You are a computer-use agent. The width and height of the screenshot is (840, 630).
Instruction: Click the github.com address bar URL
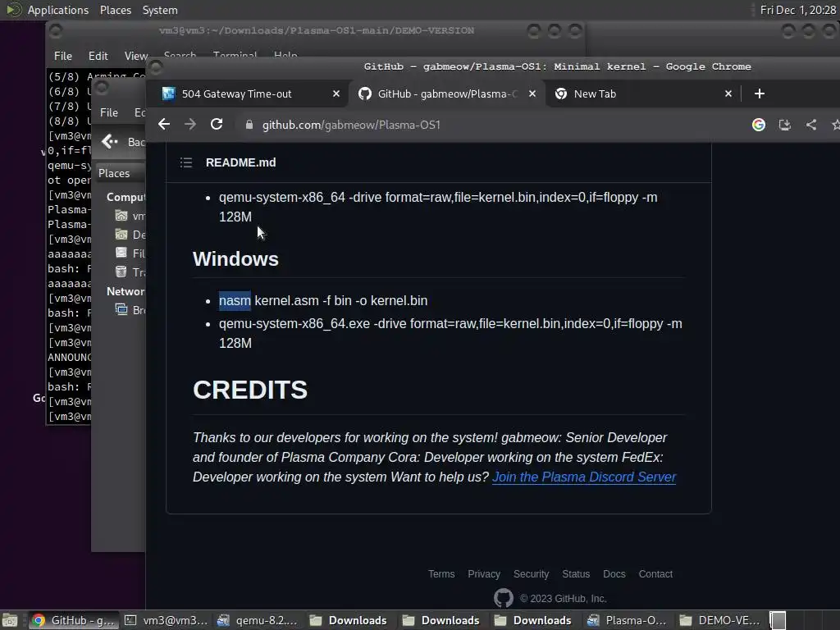(351, 125)
